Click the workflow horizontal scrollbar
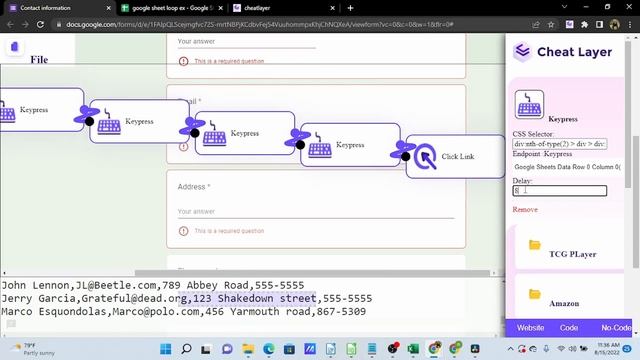This screenshot has height=360, width=640. [312, 273]
